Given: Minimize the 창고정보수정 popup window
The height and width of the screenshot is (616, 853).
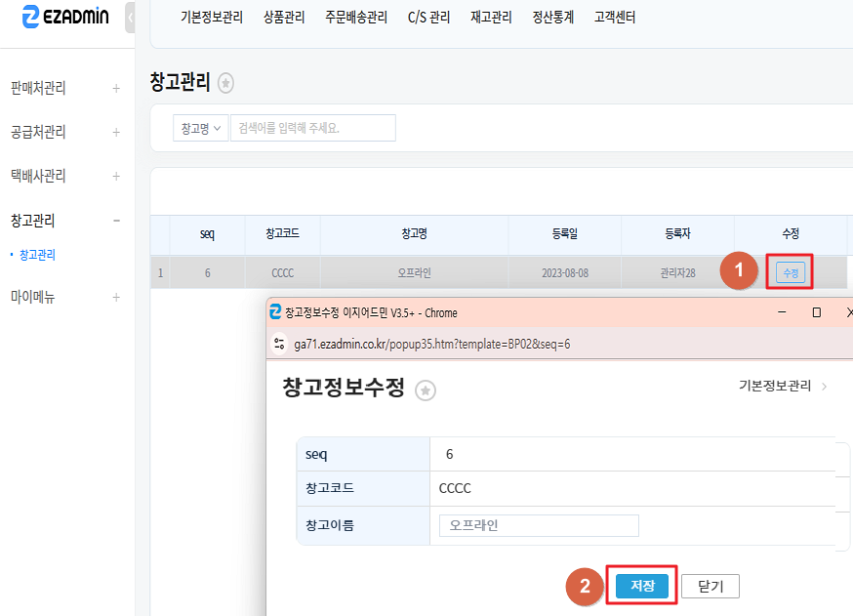Looking at the screenshot, I should tap(782, 312).
